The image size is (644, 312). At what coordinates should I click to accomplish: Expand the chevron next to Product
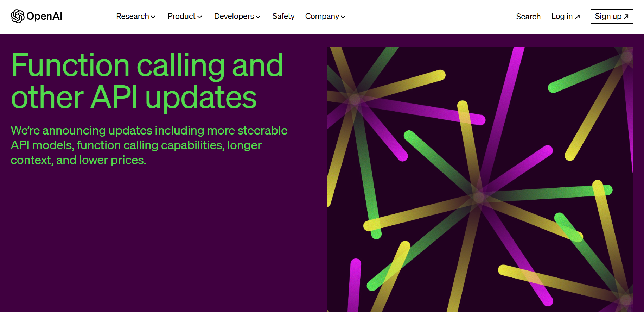pos(200,17)
